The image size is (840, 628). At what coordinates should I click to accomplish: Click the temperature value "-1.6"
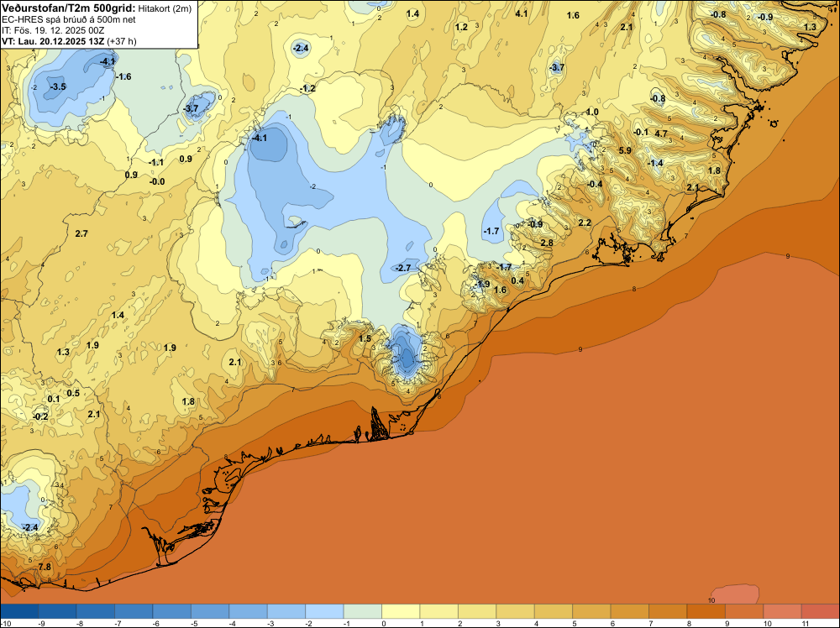(123, 77)
